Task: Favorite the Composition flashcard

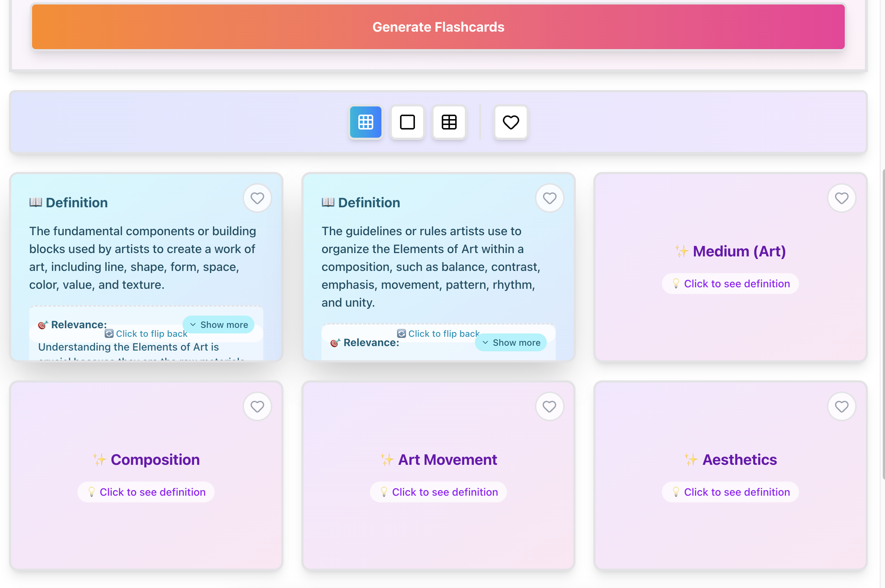Action: [x=257, y=406]
